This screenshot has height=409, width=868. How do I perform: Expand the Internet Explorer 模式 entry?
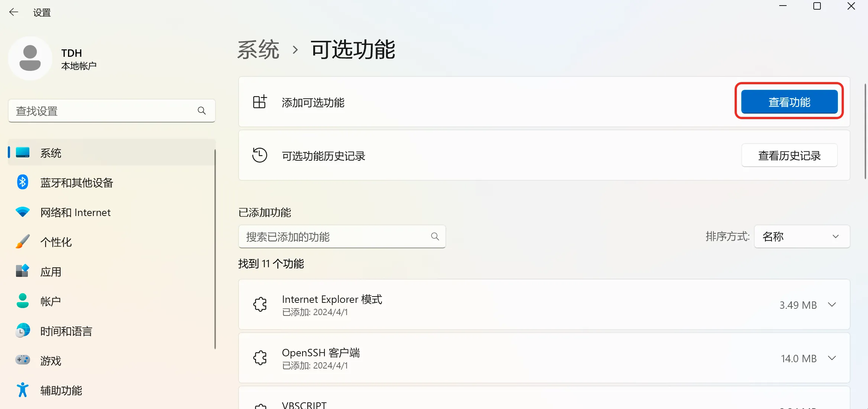pyautogui.click(x=832, y=305)
